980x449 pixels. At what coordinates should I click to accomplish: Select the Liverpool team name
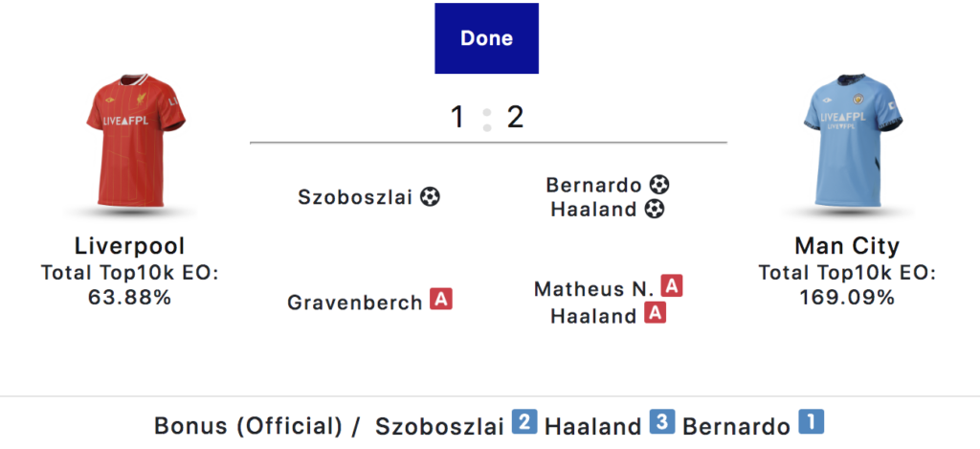(x=129, y=246)
